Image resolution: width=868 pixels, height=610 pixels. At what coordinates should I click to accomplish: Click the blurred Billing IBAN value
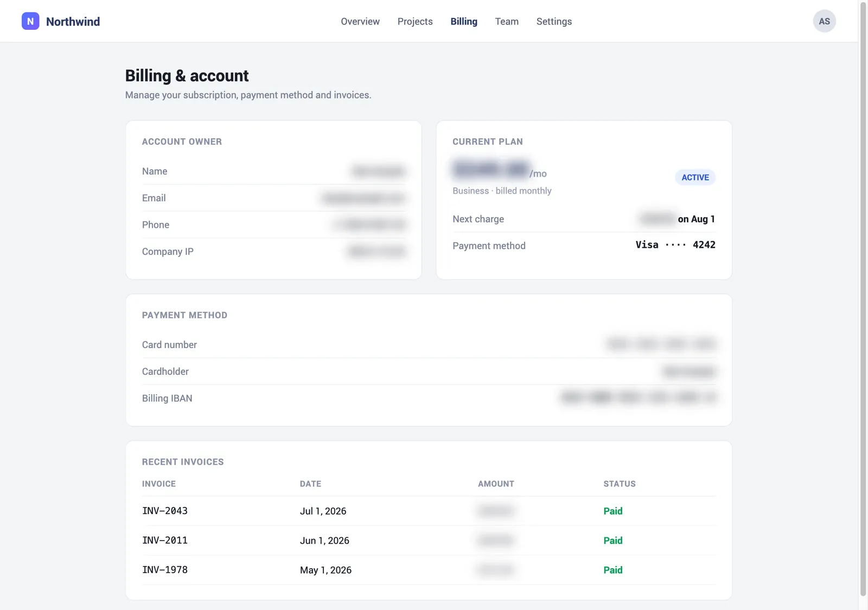[639, 397]
